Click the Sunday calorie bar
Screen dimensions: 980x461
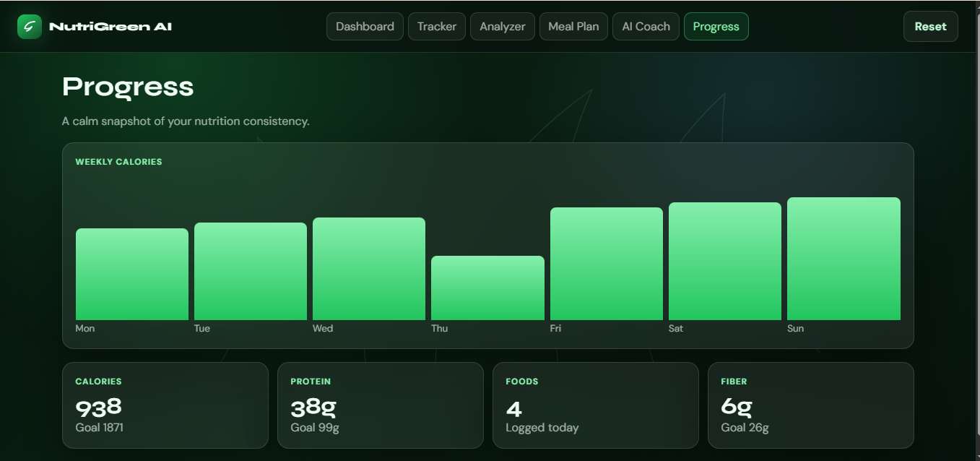[x=844, y=259]
